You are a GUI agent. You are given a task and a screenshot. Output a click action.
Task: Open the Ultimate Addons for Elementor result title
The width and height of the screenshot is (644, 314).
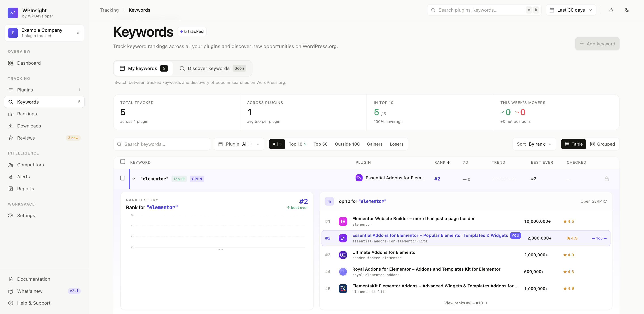pos(385,252)
